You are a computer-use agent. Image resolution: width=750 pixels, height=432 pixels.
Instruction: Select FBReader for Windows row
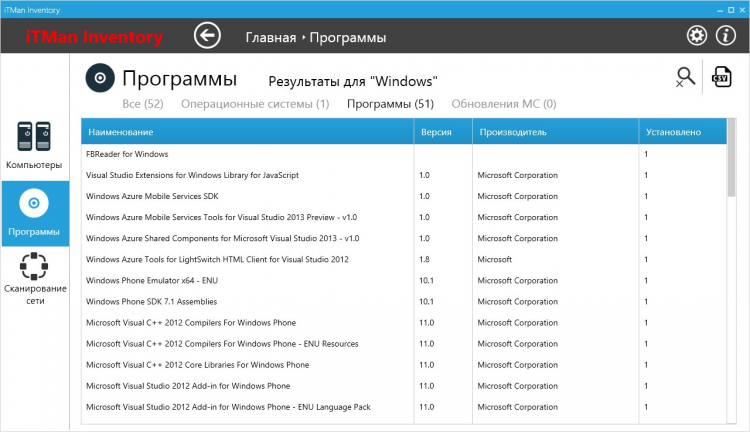[404, 154]
